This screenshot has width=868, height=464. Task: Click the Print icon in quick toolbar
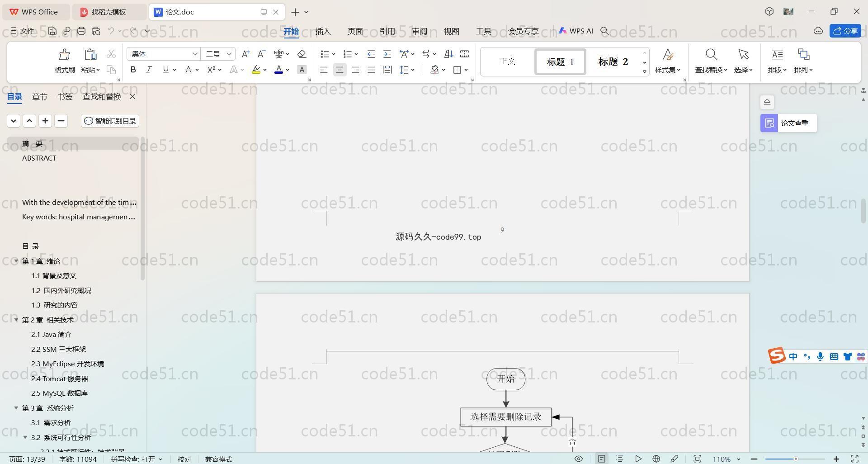(x=81, y=31)
